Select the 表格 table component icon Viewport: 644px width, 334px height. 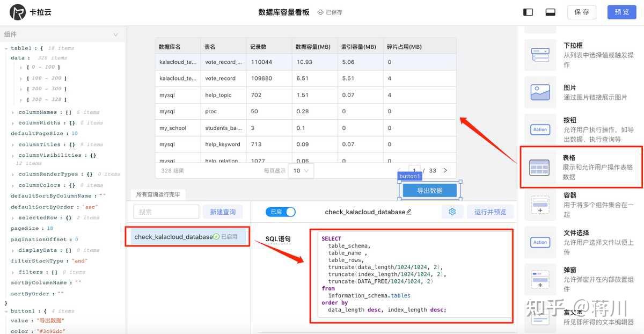coord(540,167)
